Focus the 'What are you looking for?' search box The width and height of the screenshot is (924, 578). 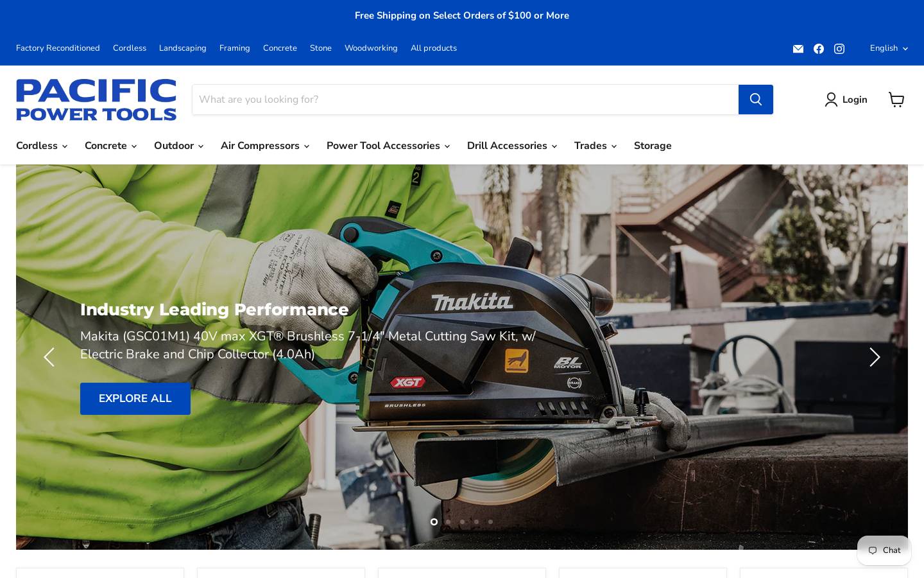coord(465,100)
